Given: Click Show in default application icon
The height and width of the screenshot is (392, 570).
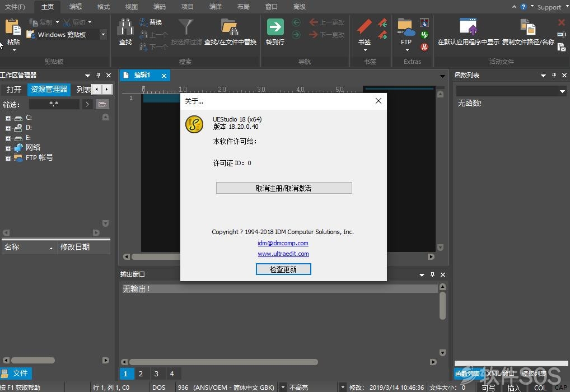Looking at the screenshot, I should 468,27.
